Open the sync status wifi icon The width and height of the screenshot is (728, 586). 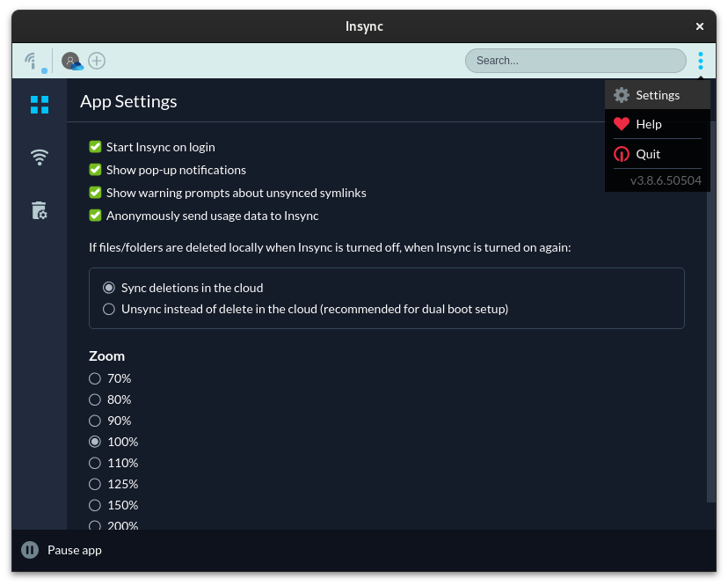pyautogui.click(x=40, y=157)
